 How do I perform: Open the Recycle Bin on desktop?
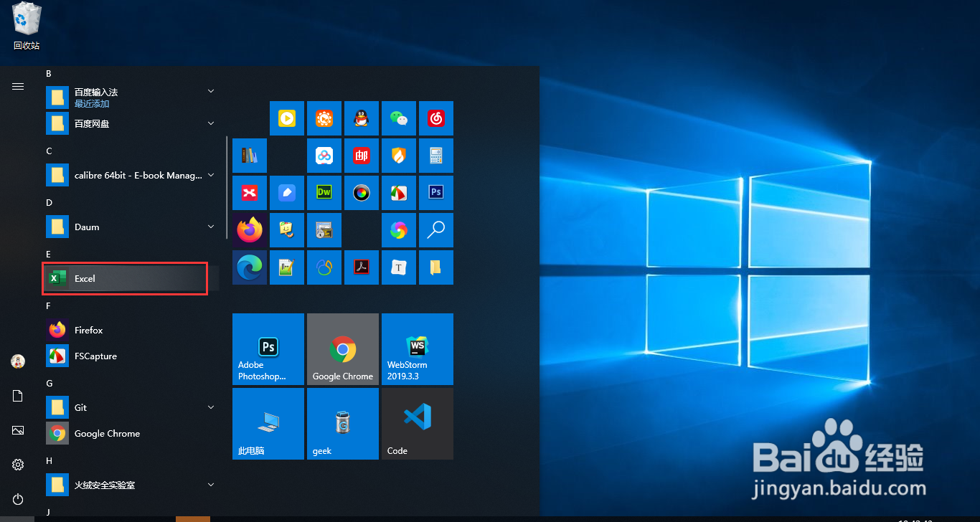coord(27,27)
